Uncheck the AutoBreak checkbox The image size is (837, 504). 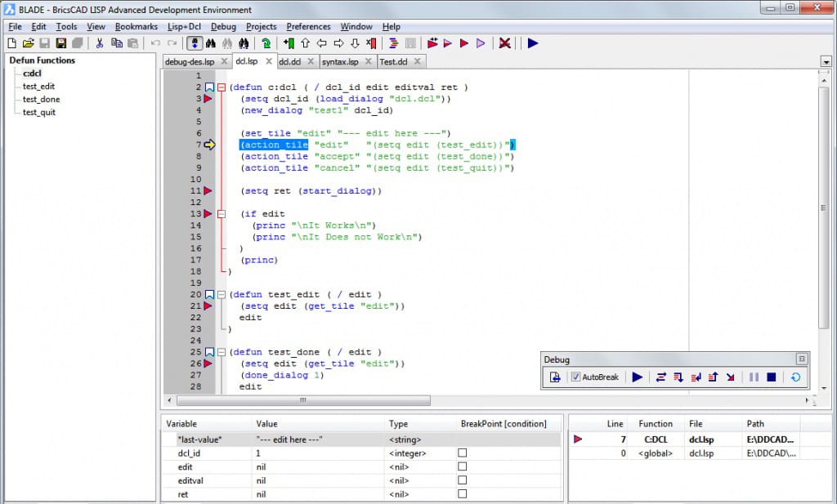click(x=575, y=377)
